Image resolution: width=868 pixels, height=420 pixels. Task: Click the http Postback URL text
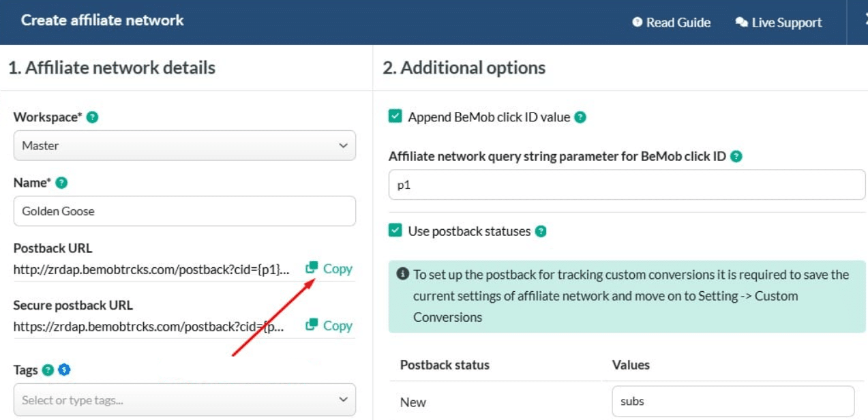coord(151,270)
